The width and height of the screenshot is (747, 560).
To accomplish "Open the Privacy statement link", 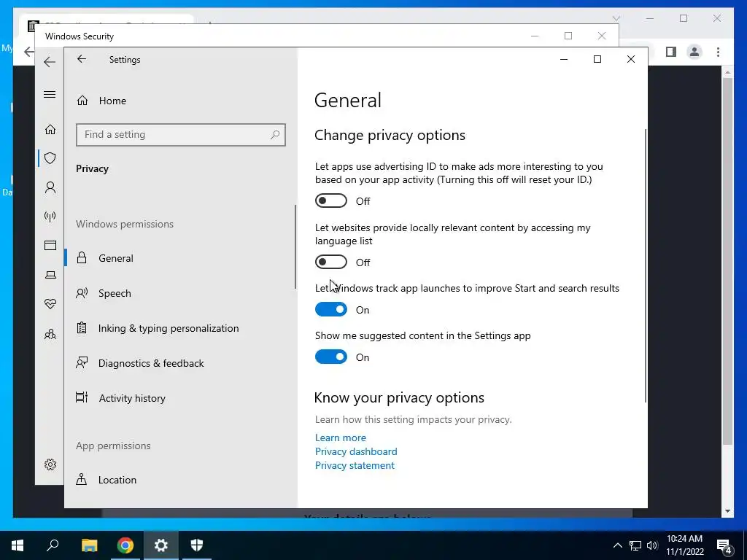I will coord(355,465).
